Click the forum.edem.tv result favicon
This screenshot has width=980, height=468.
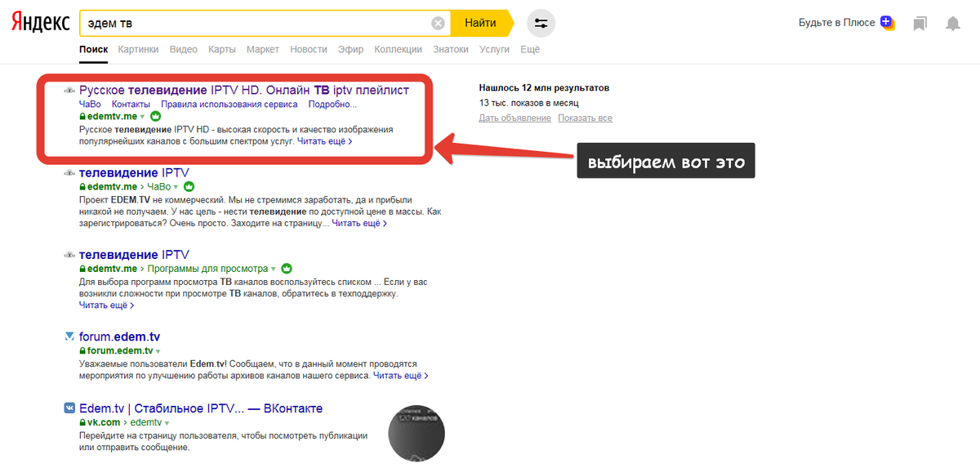(x=69, y=337)
